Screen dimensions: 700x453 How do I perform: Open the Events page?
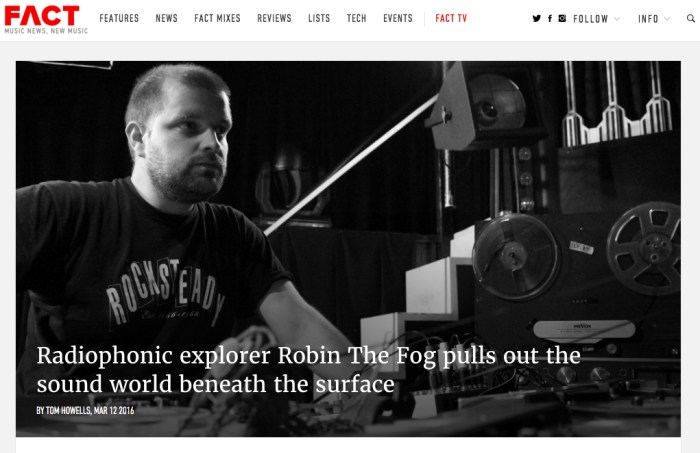(x=398, y=18)
